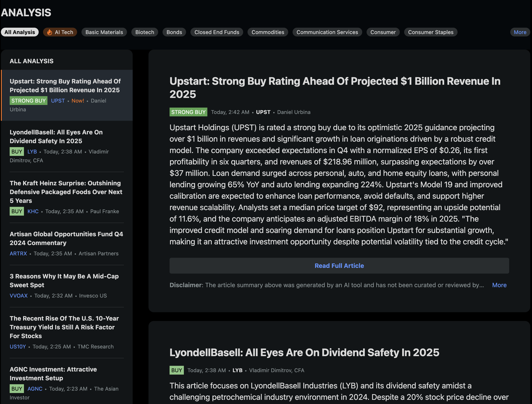
Task: Open the VVOAX ticker link
Action: 18,296
